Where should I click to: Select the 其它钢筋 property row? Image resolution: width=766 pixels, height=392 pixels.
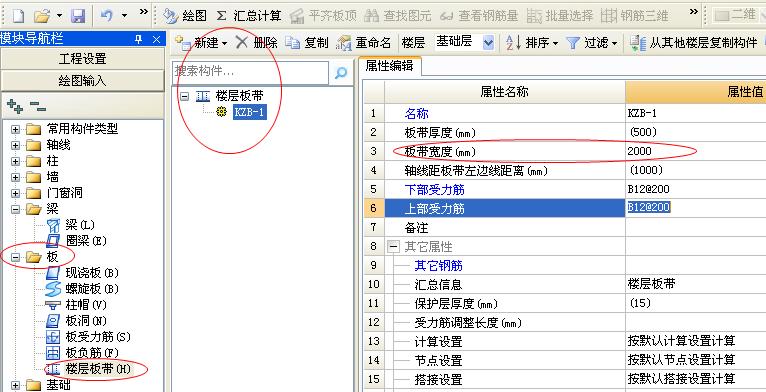pyautogui.click(x=505, y=266)
